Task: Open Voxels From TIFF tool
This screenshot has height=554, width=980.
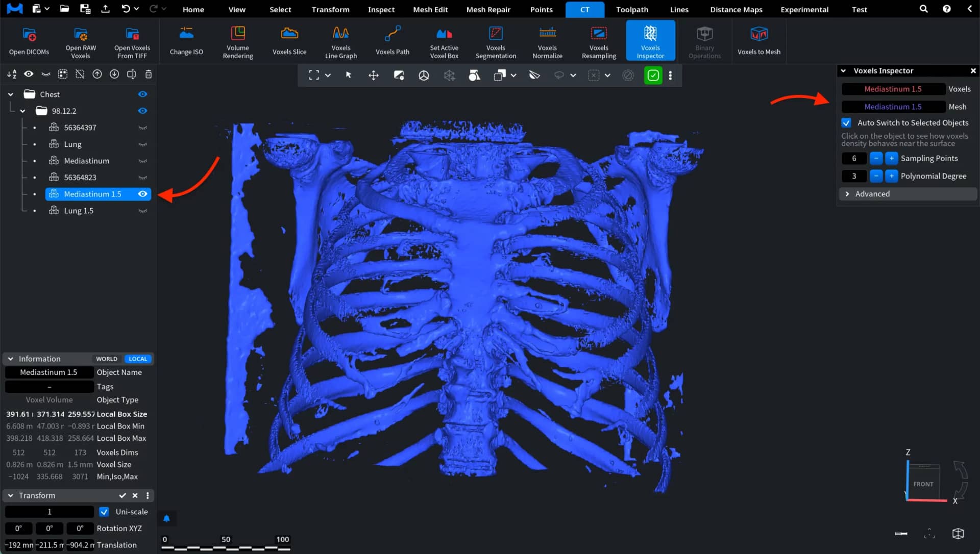Action: pos(132,41)
